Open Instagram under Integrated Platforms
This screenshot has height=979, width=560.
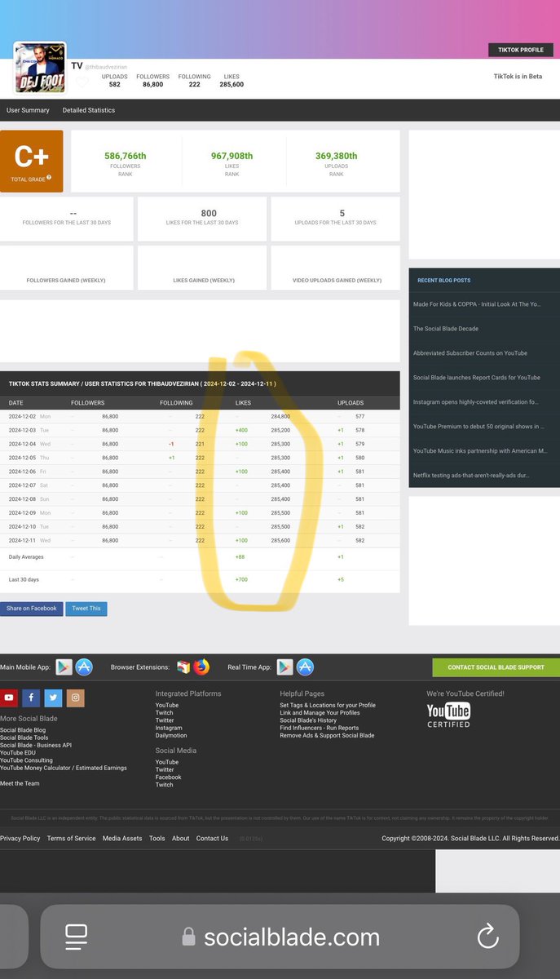(169, 728)
